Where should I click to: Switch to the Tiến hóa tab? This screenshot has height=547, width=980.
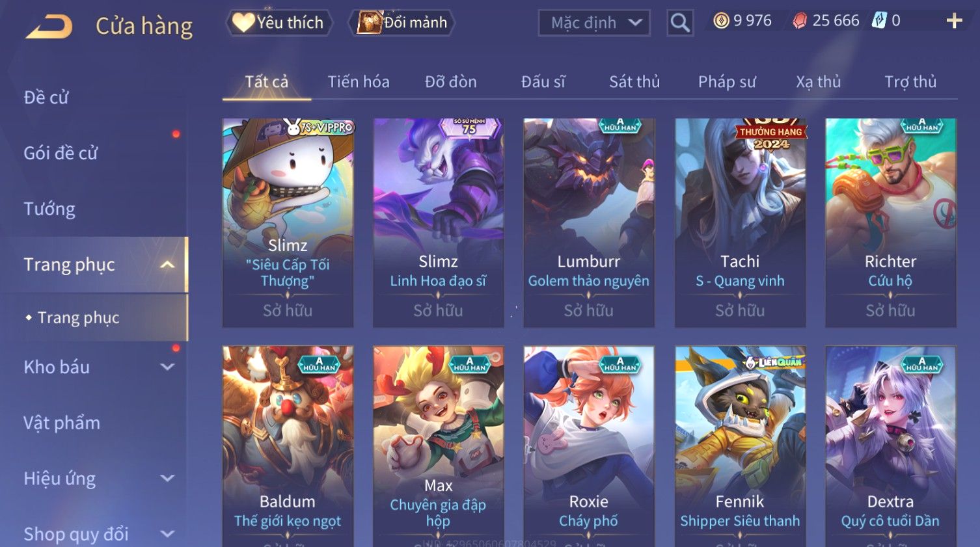coord(359,82)
